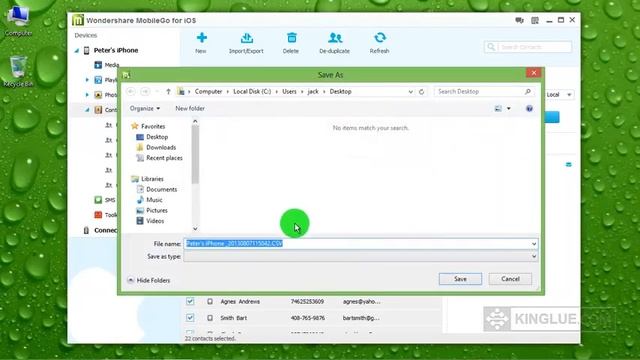Image resolution: width=640 pixels, height=360 pixels.
Task: Click Smith Bart phone number 408-765-9876
Action: point(308,318)
